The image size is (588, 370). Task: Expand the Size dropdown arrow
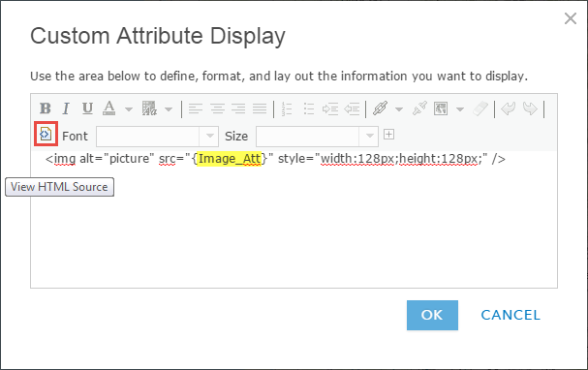point(369,137)
